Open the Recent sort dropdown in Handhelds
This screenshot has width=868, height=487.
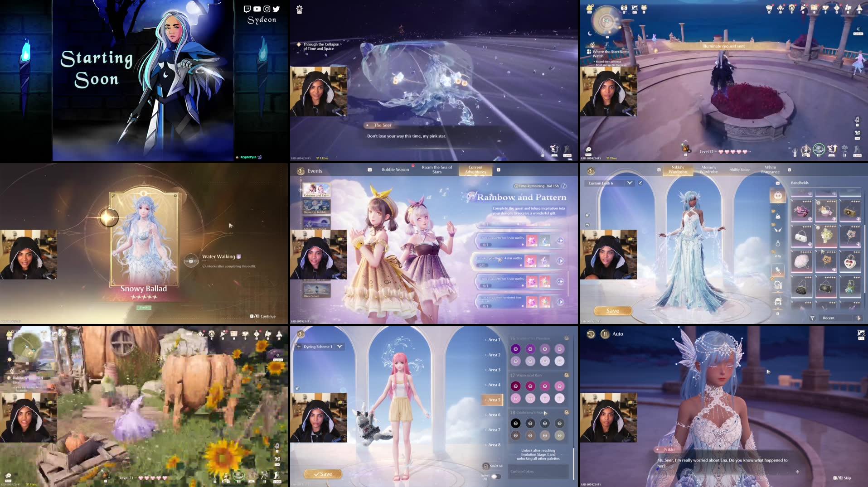(x=836, y=318)
